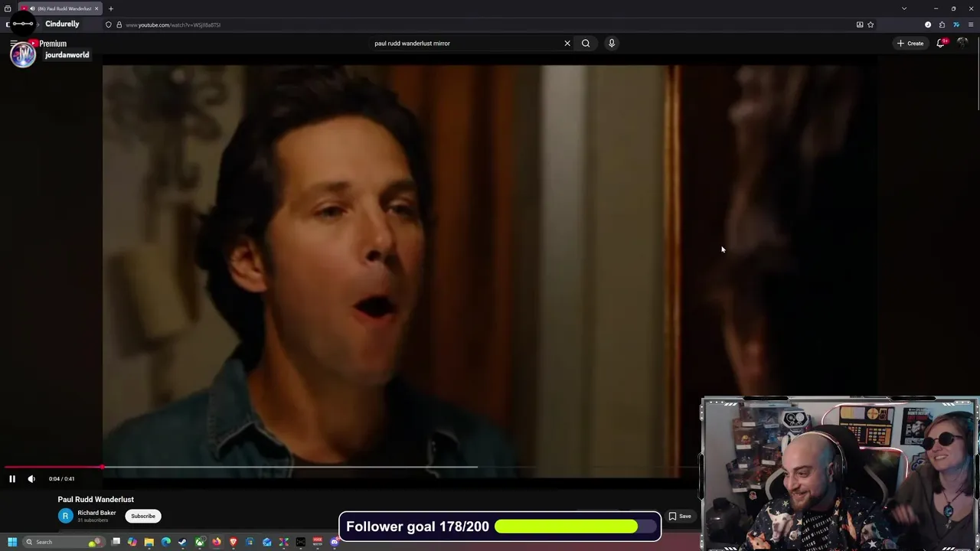Bookmark this page with the star icon

point(871,24)
